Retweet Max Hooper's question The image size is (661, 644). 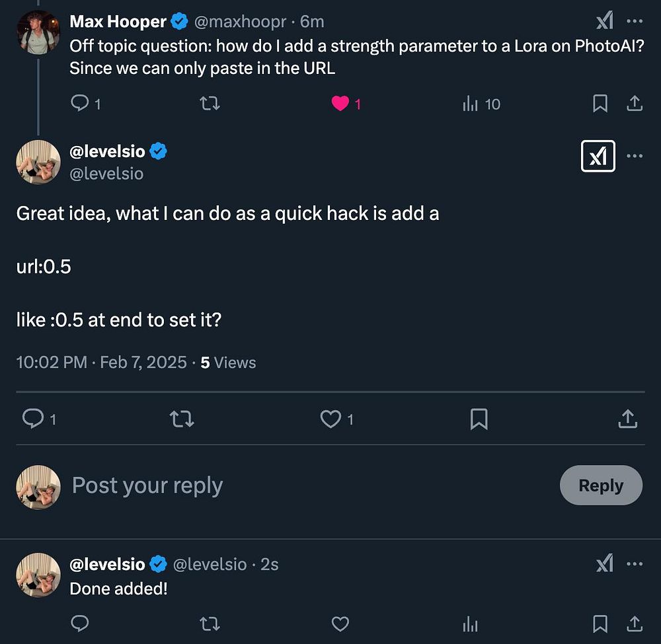pos(210,104)
